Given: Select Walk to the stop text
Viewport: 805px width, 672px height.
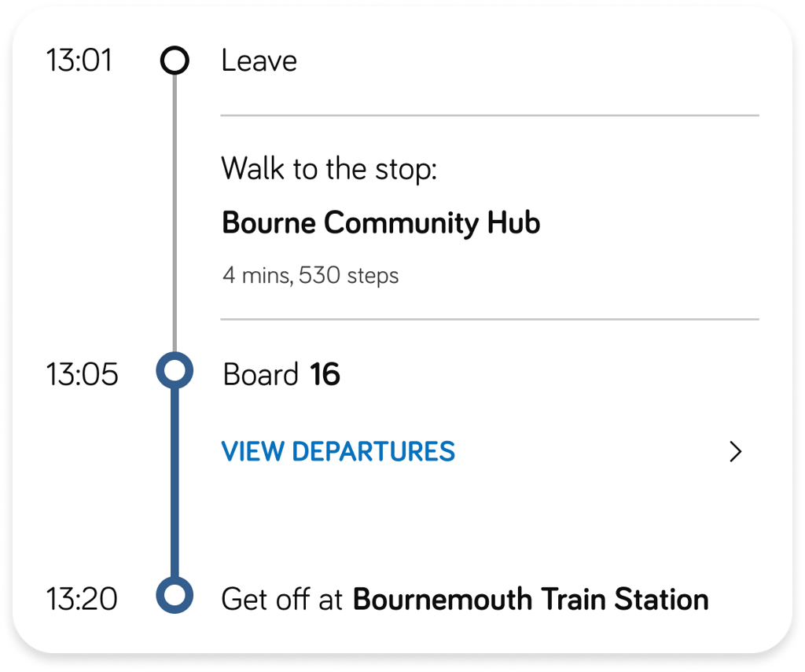Looking at the screenshot, I should 330,168.
